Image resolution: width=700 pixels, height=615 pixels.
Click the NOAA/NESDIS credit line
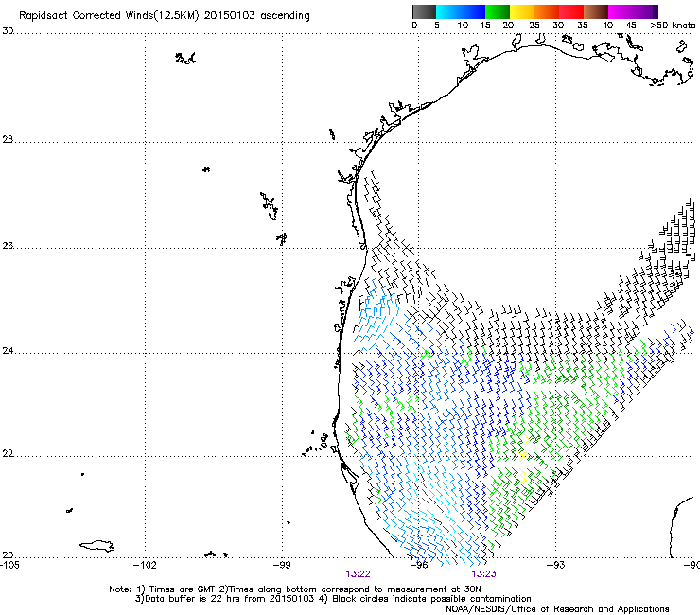tap(557, 609)
